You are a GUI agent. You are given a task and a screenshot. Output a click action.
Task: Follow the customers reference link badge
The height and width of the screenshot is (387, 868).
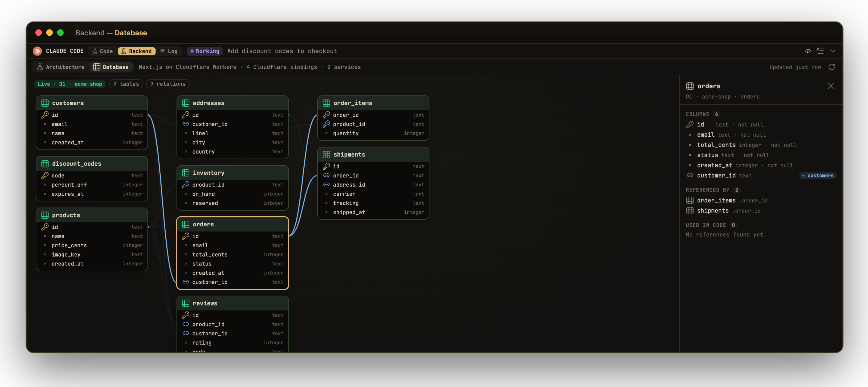(817, 176)
